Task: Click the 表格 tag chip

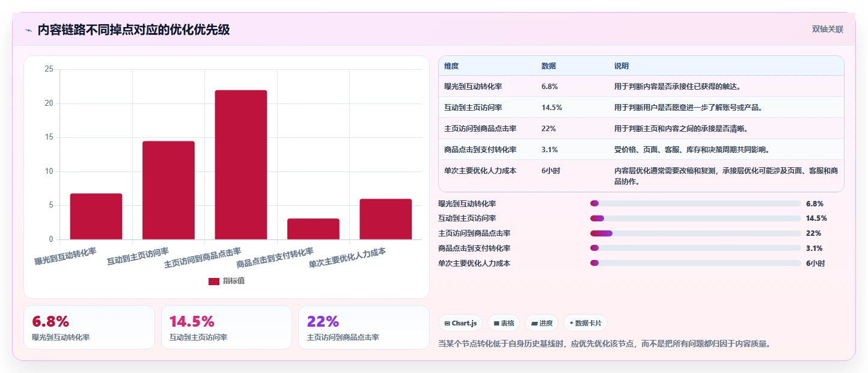Action: [504, 323]
